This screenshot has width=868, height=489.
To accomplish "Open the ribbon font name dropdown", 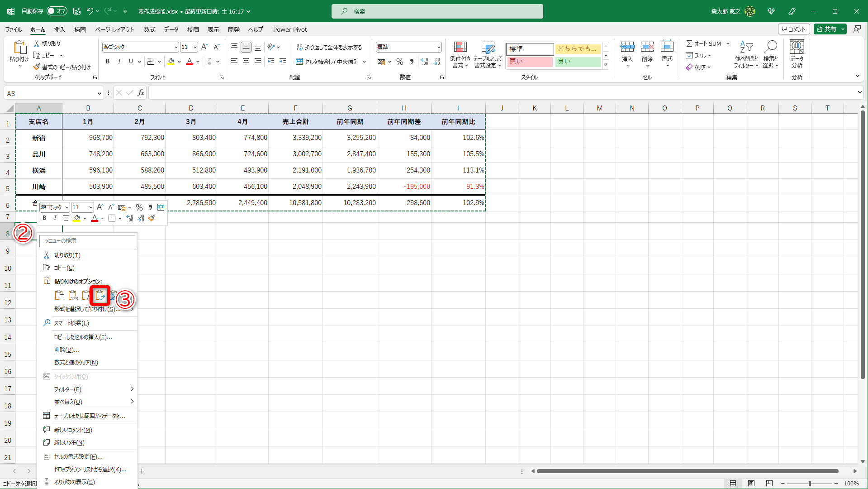I will (x=176, y=47).
